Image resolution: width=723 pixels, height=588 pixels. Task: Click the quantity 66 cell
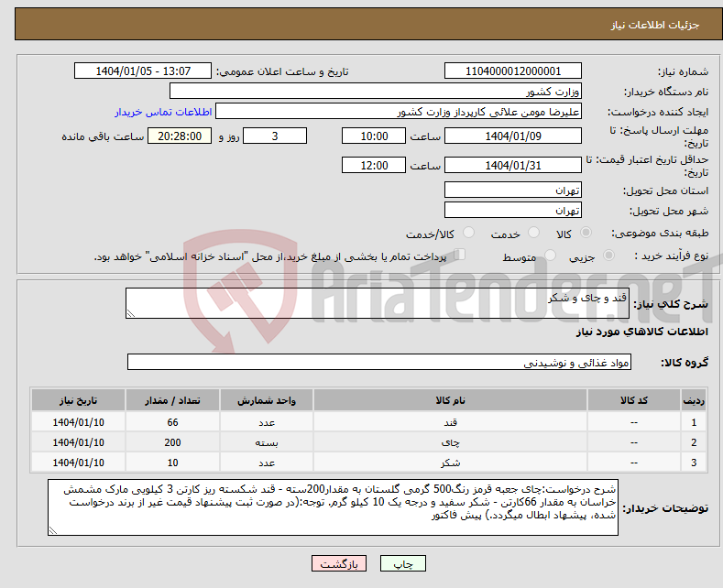[172, 422]
